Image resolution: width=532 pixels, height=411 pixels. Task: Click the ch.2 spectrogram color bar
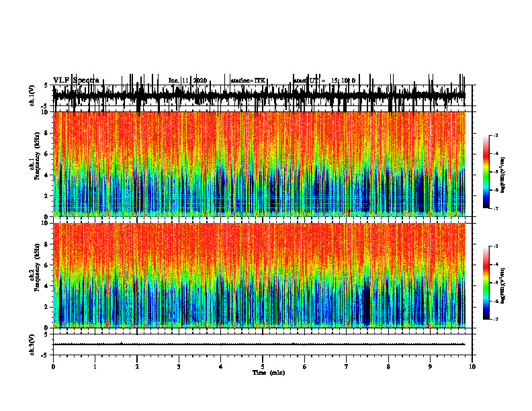486,283
